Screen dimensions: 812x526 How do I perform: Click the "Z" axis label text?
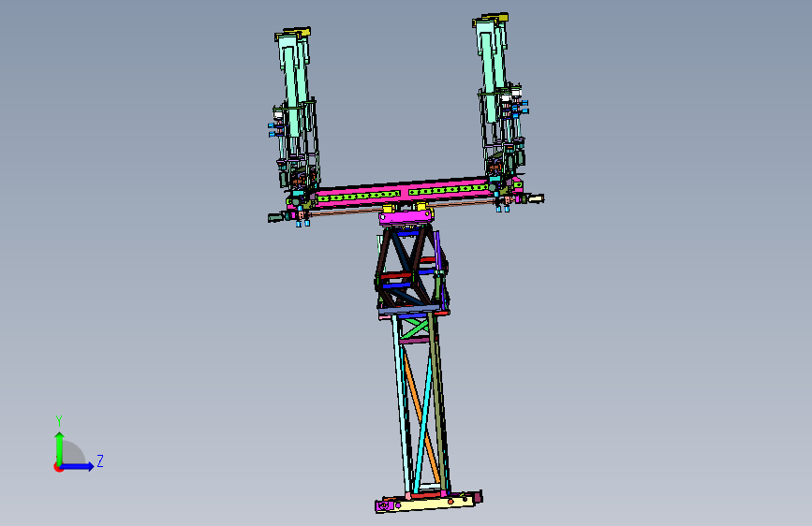[100, 461]
